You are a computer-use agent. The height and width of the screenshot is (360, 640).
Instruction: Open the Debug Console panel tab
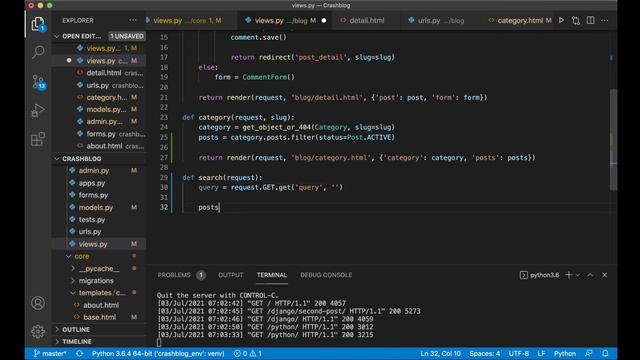[326, 275]
